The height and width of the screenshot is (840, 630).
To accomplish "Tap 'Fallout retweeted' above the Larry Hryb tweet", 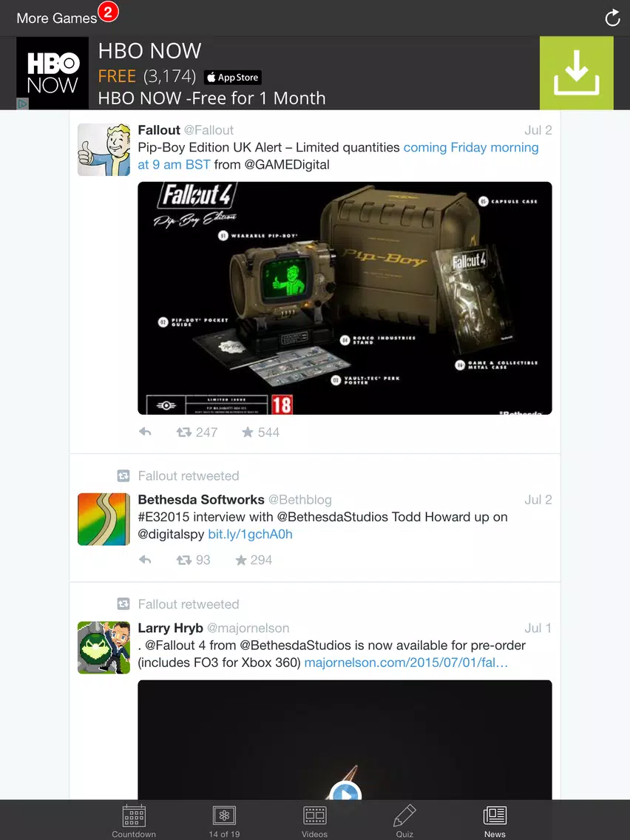I will (189, 604).
